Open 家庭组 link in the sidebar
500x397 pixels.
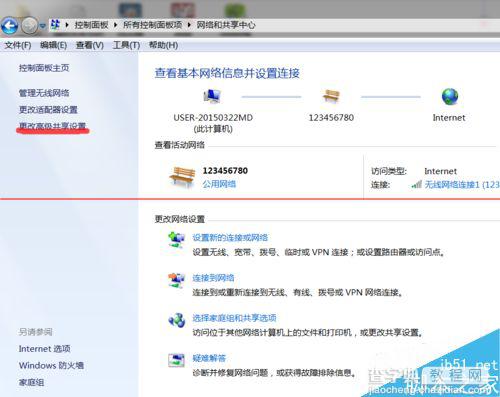pos(31,382)
